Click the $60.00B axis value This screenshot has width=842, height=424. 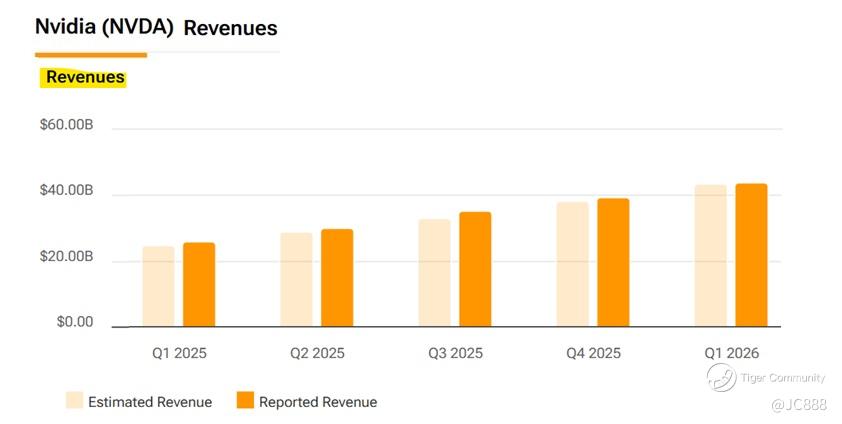[67, 125]
